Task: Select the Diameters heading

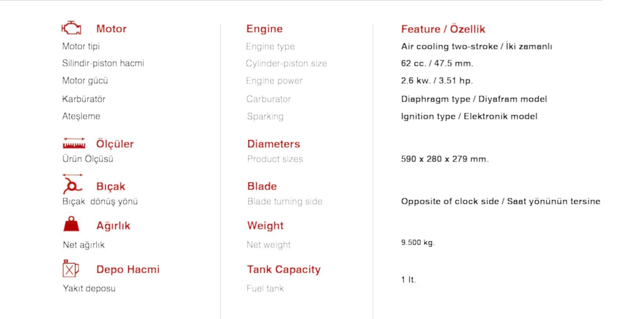Action: click(x=273, y=144)
